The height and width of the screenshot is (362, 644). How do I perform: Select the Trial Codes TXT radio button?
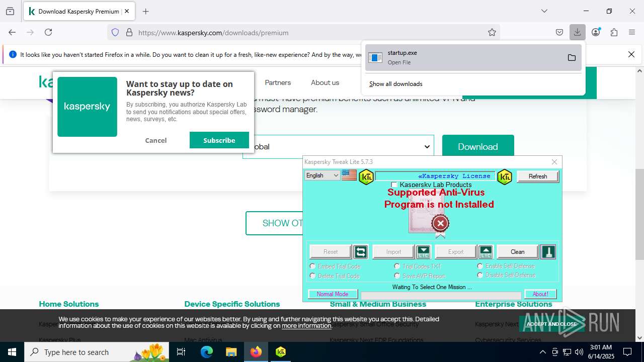coord(397,266)
